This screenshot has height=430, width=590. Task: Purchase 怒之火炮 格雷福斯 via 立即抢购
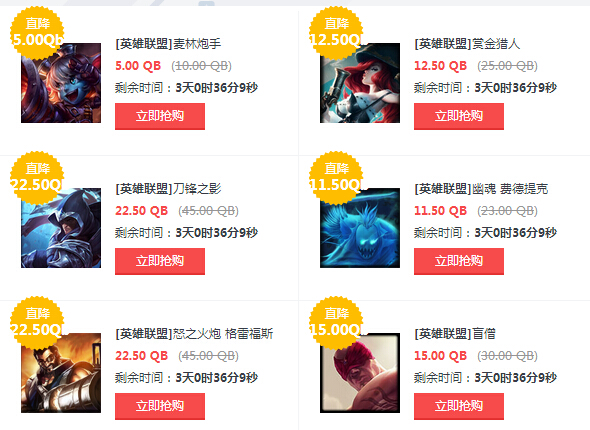pos(160,406)
